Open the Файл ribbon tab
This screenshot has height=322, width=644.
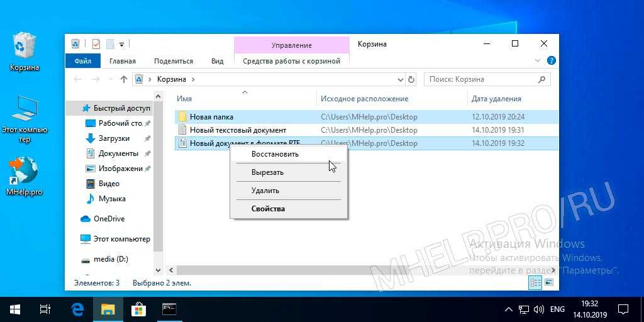[x=82, y=61]
